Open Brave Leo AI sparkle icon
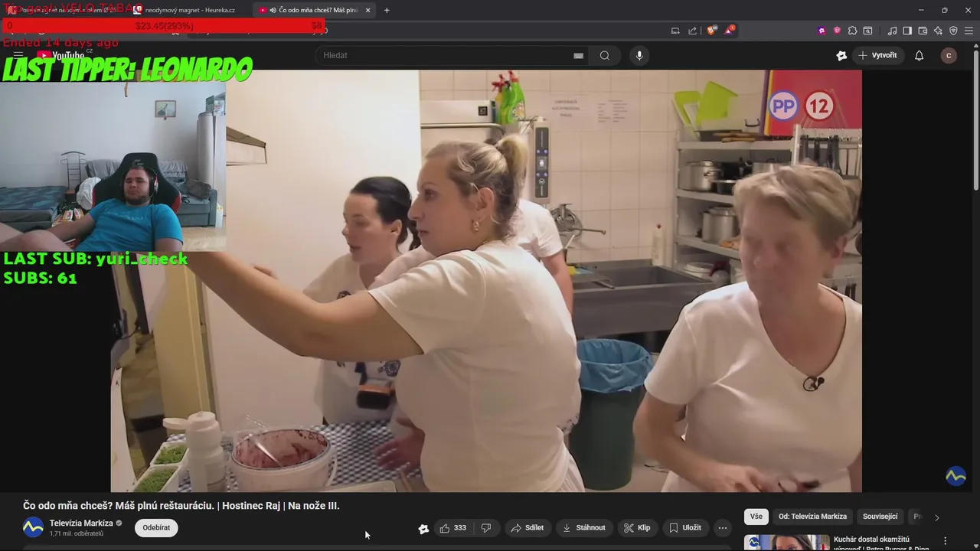 pos(938,31)
